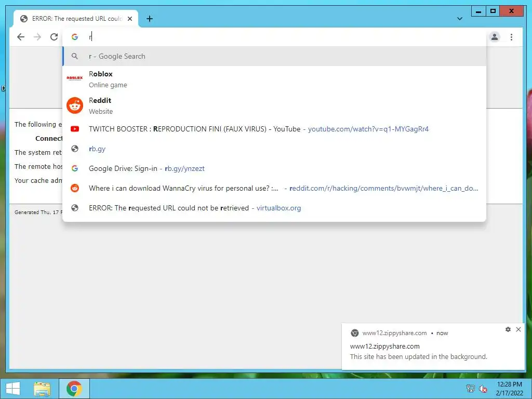The image size is (532, 399).
Task: Expand the tab search chevron
Action: pos(460,19)
